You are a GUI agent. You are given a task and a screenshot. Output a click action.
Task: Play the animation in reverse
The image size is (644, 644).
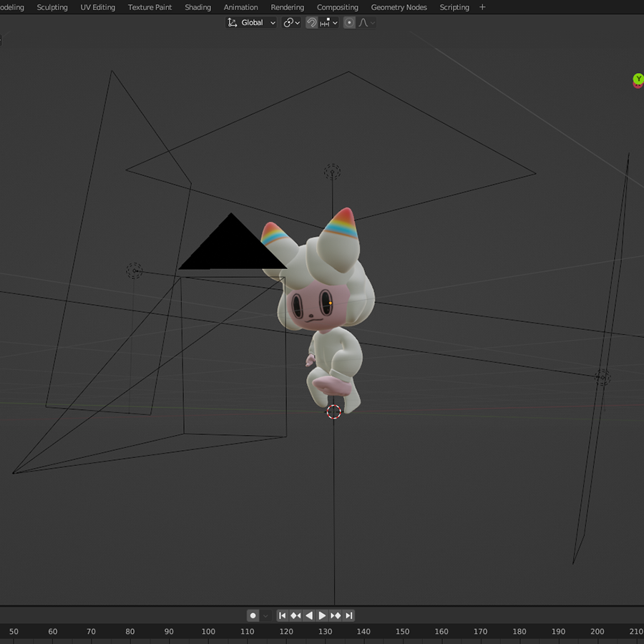(x=309, y=615)
